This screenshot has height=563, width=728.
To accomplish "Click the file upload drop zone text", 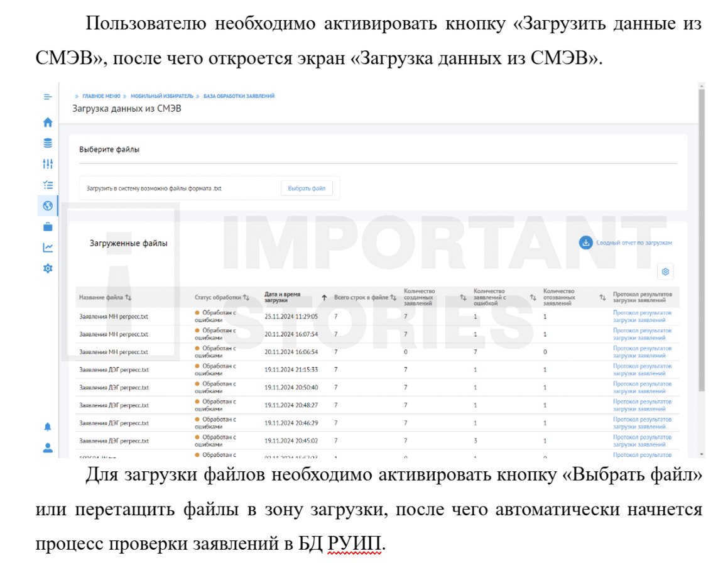I will pyautogui.click(x=154, y=188).
